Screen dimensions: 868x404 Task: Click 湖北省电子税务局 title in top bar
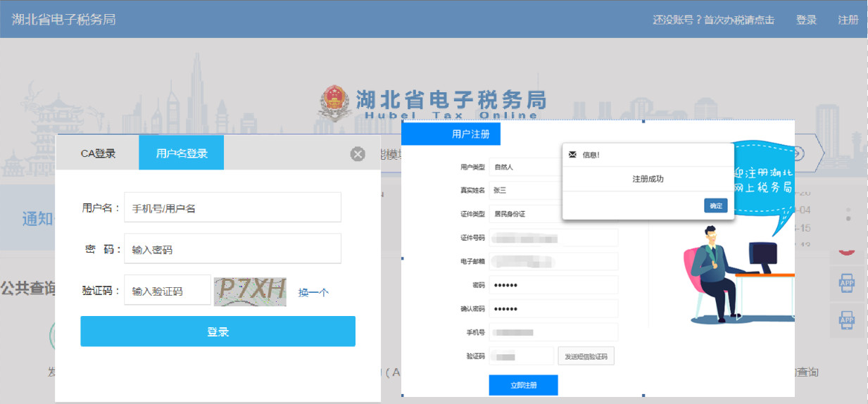point(64,19)
